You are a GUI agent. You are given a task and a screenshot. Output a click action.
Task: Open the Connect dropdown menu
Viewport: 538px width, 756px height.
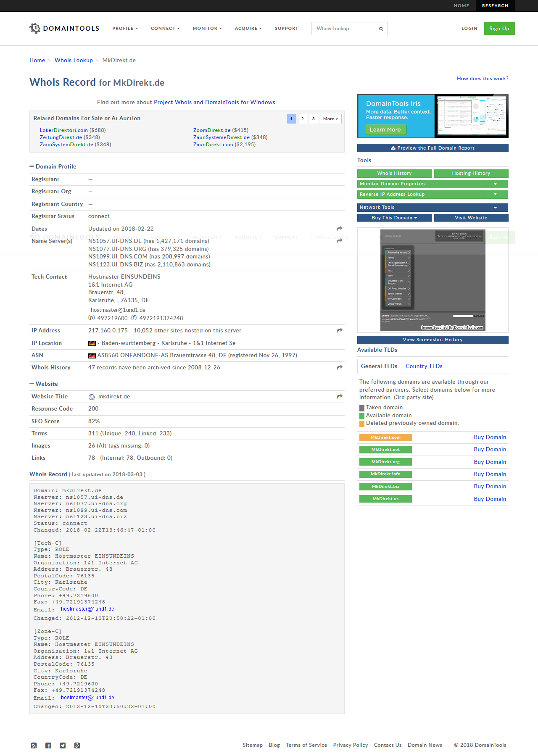[166, 29]
